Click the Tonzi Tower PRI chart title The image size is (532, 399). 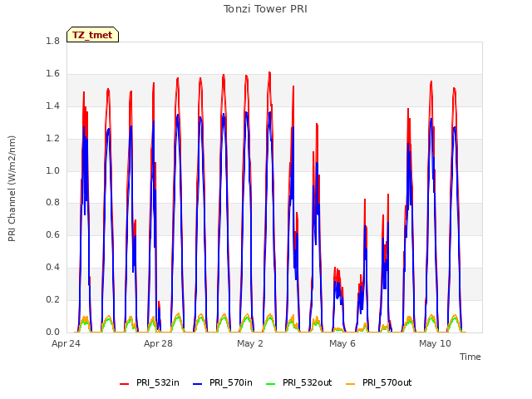[x=265, y=9]
